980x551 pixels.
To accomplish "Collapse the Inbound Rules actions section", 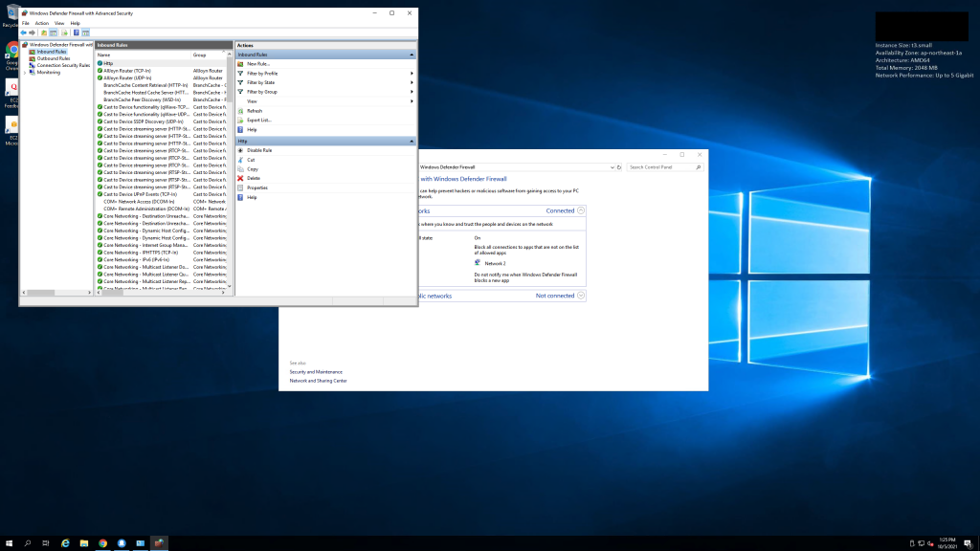I will [x=412, y=55].
